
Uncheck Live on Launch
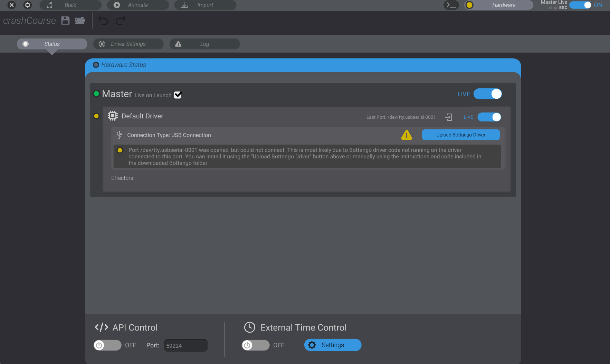178,95
